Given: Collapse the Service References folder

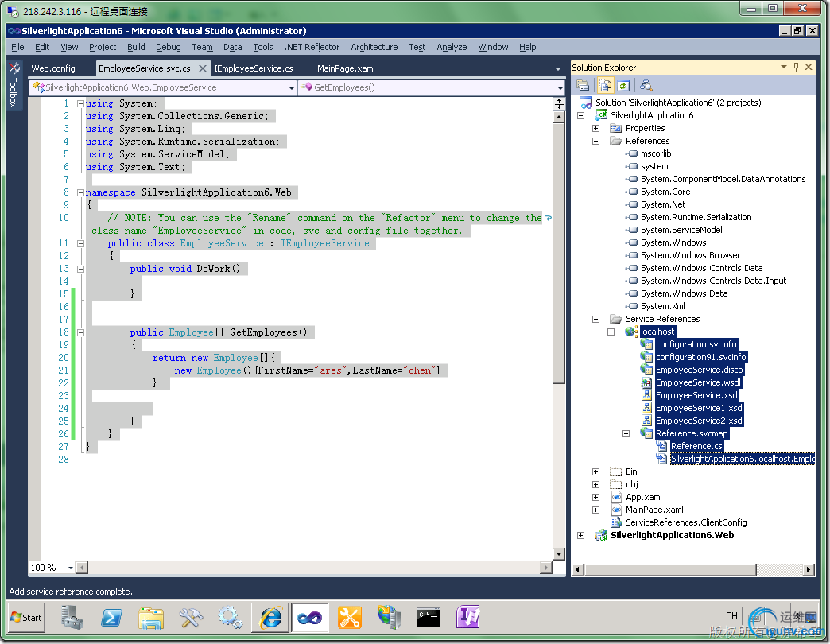Looking at the screenshot, I should coord(596,319).
